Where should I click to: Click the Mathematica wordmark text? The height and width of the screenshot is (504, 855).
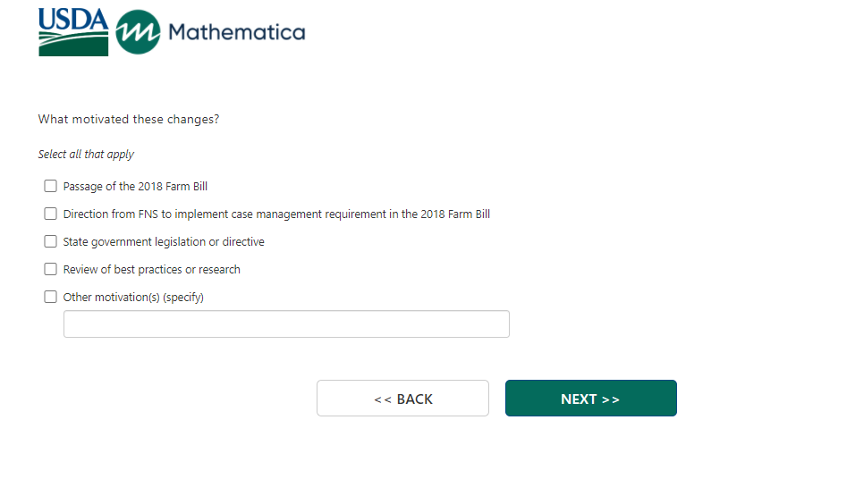coord(236,33)
